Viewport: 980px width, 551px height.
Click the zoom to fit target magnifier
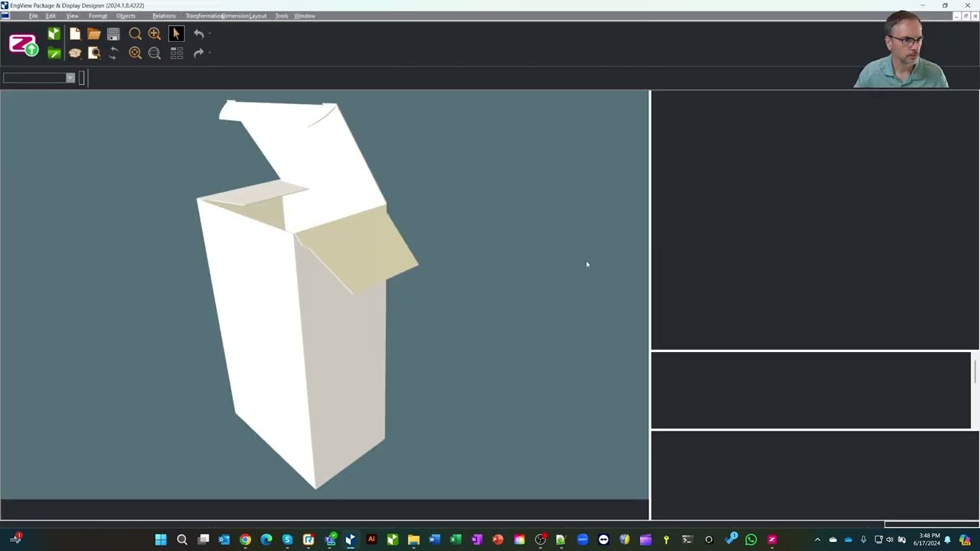pyautogui.click(x=135, y=53)
